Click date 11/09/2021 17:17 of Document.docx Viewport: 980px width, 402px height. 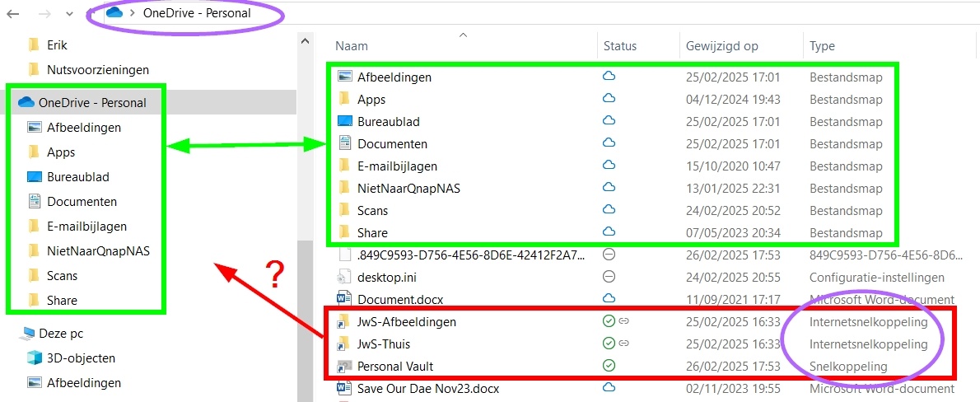click(732, 300)
